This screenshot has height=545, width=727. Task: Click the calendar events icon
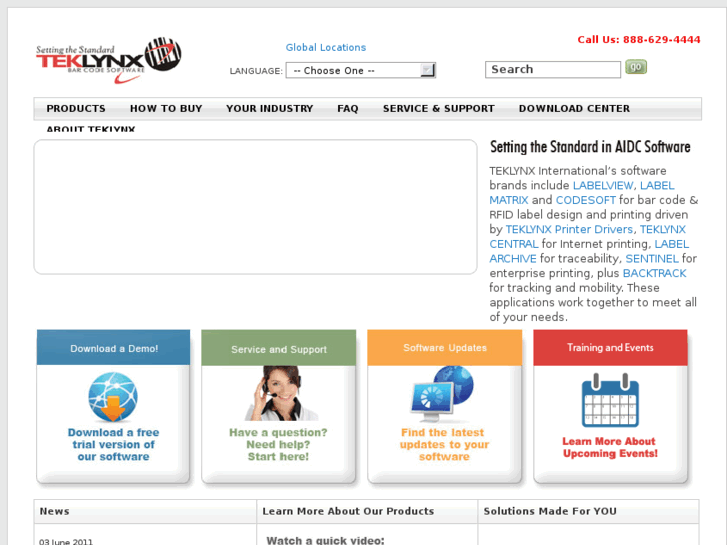pos(610,400)
